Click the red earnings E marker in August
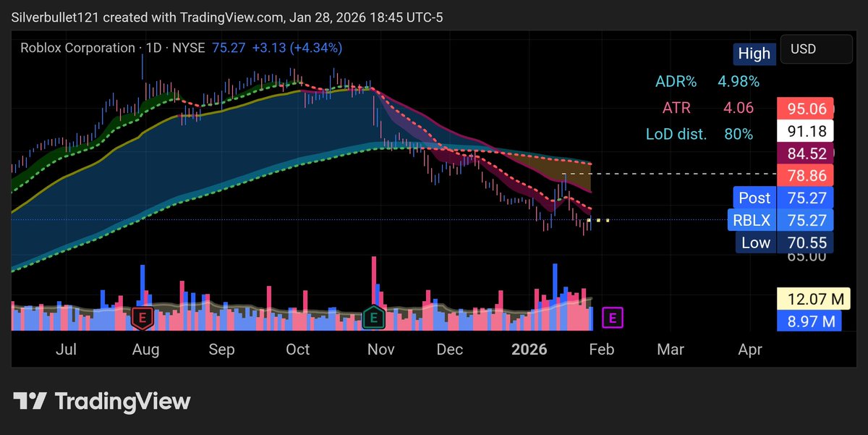868x435 pixels. tap(142, 316)
